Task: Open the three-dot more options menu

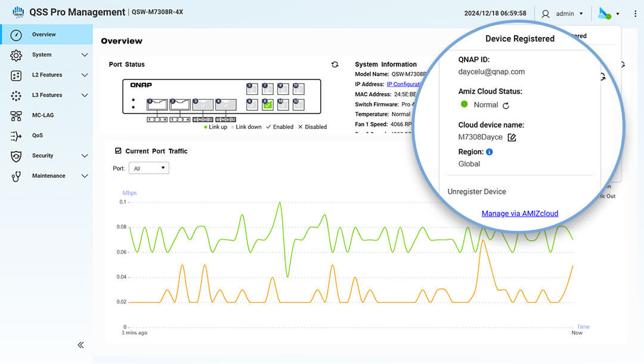Action: [635, 13]
